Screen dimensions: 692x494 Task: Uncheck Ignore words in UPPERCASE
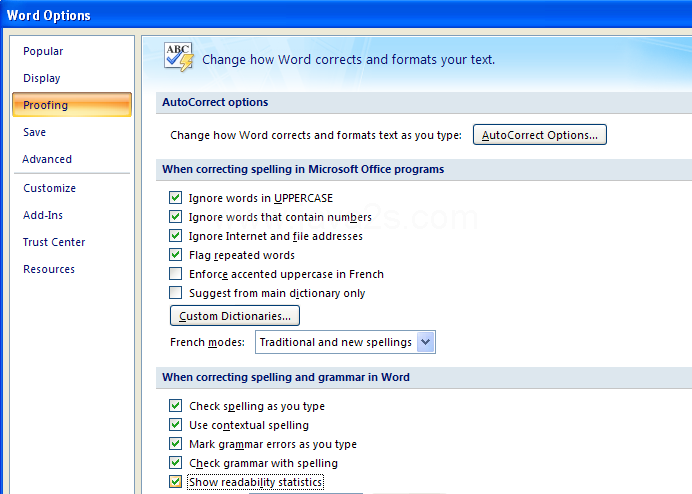tap(175, 197)
